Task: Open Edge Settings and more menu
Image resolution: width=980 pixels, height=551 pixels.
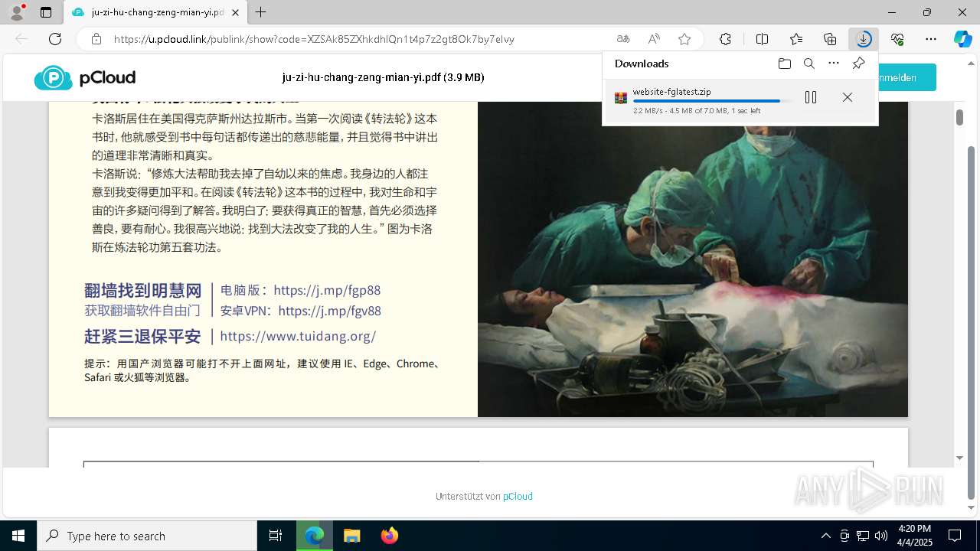Action: (931, 39)
